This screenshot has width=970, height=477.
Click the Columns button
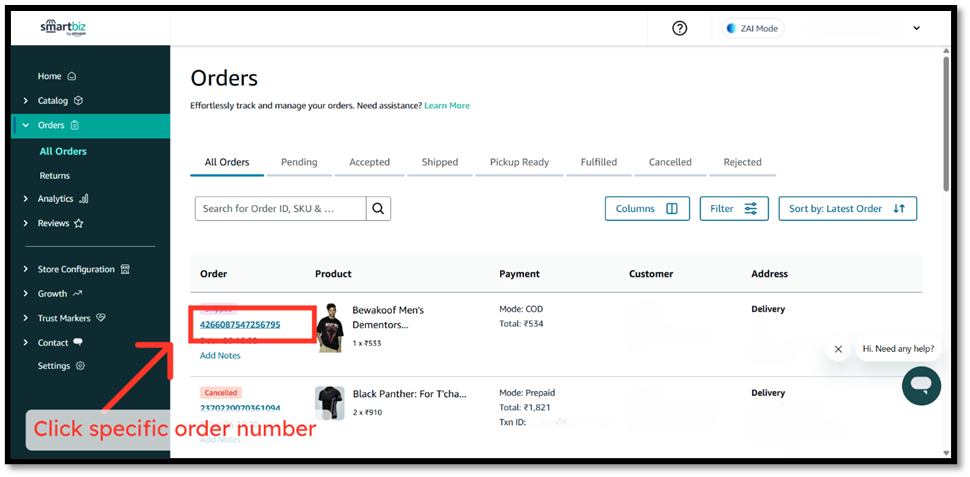(646, 209)
